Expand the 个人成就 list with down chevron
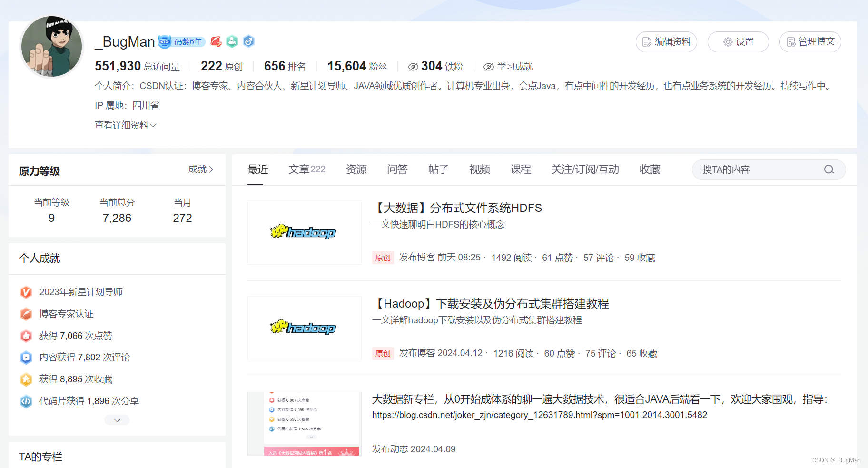Image resolution: width=868 pixels, height=468 pixels. (117, 420)
